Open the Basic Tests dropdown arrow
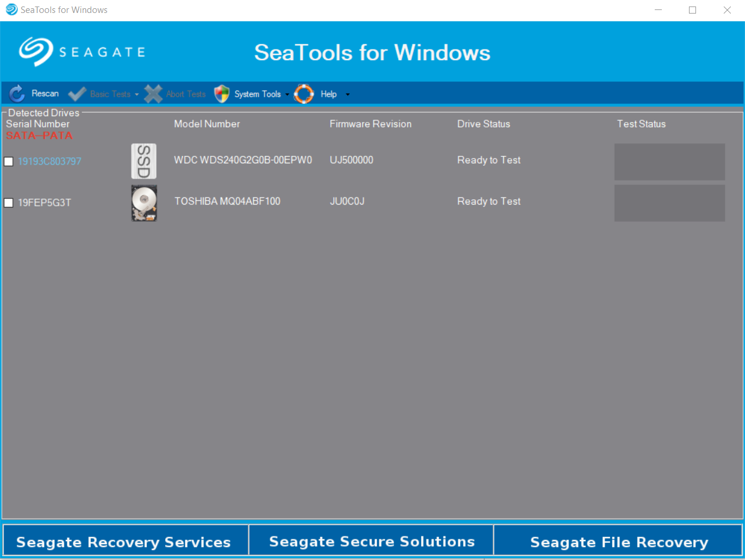 pos(137,94)
